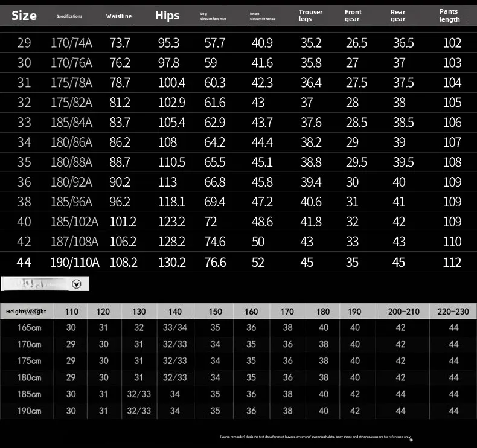The height and width of the screenshot is (448, 477).
Task: Select the Trouser legs header
Action: (x=310, y=16)
